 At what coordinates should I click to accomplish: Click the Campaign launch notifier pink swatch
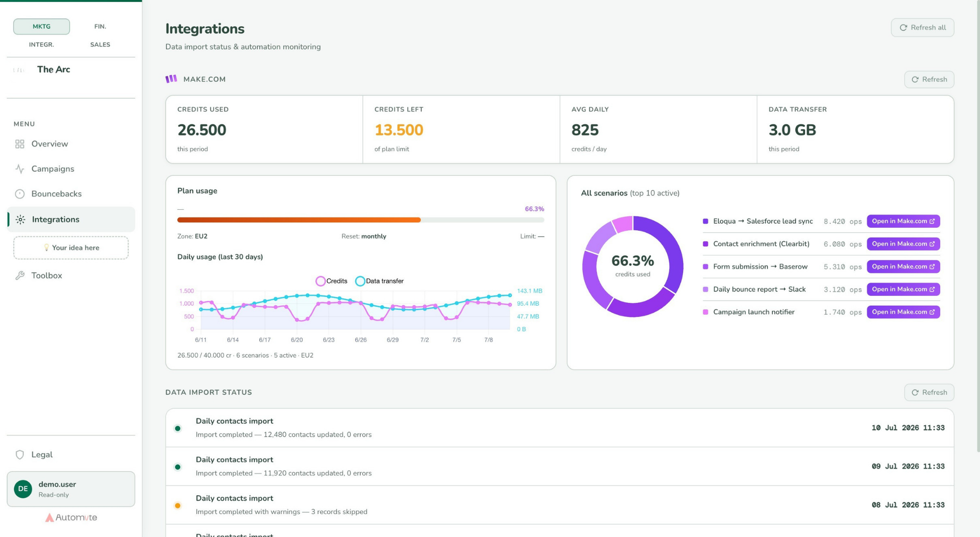pyautogui.click(x=706, y=312)
